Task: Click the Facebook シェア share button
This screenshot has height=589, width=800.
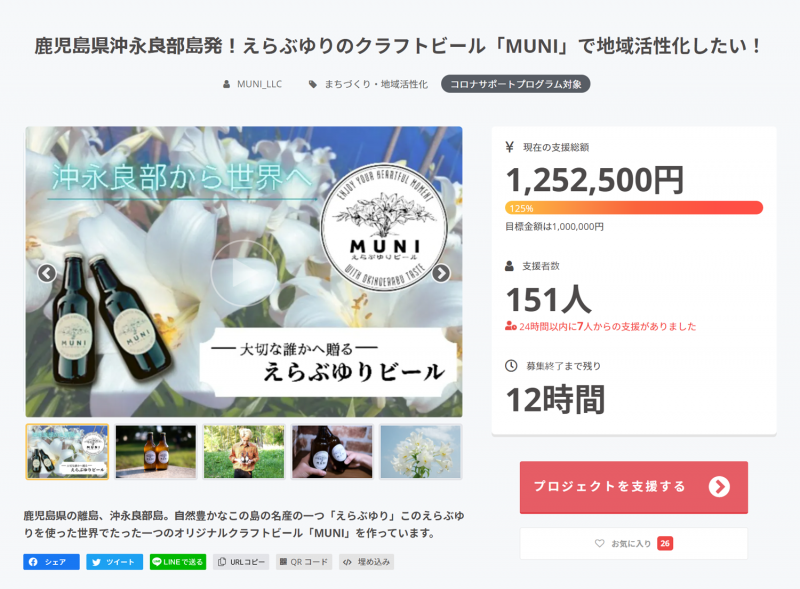Action: (51, 561)
